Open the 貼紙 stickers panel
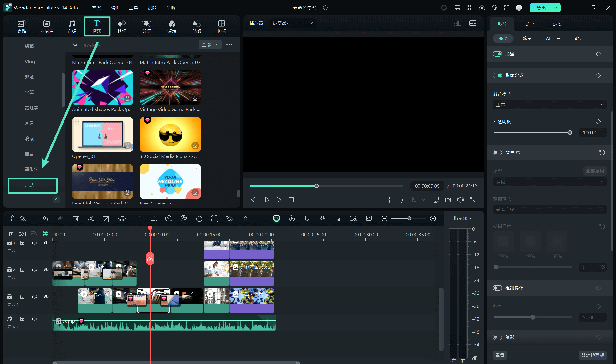 (x=197, y=27)
